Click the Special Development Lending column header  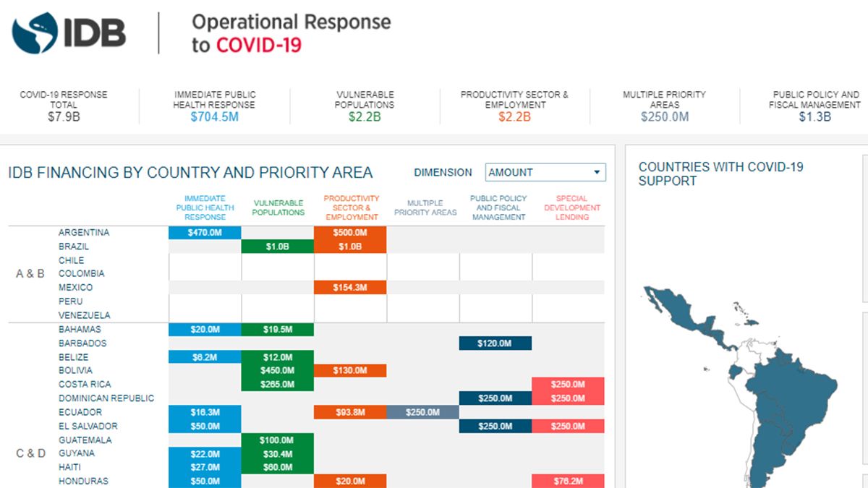pos(571,207)
